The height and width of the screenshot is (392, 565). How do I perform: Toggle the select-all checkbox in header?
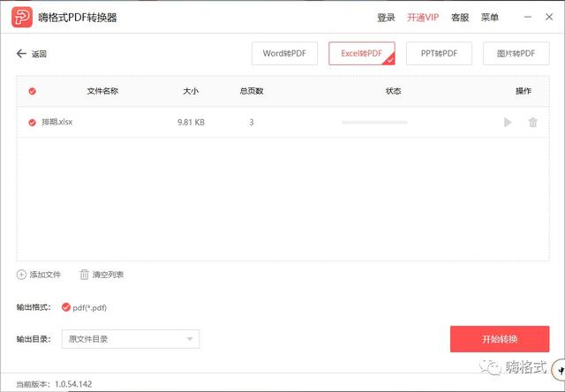pos(32,91)
